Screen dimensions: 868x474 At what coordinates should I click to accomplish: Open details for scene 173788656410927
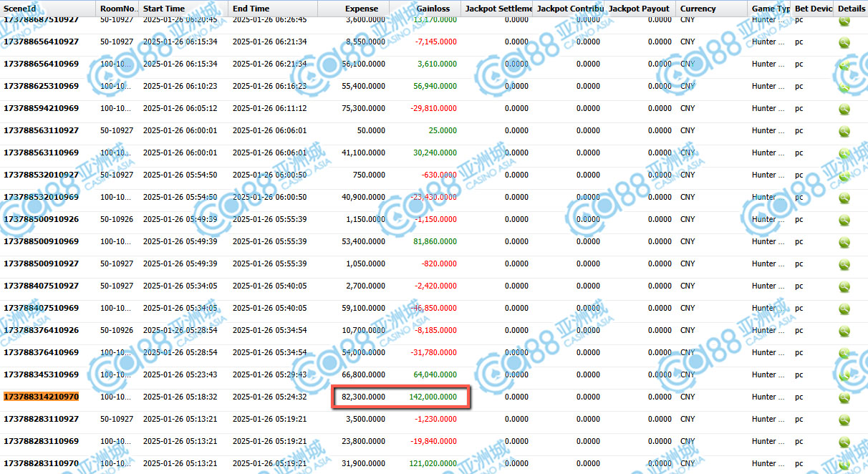coord(844,42)
